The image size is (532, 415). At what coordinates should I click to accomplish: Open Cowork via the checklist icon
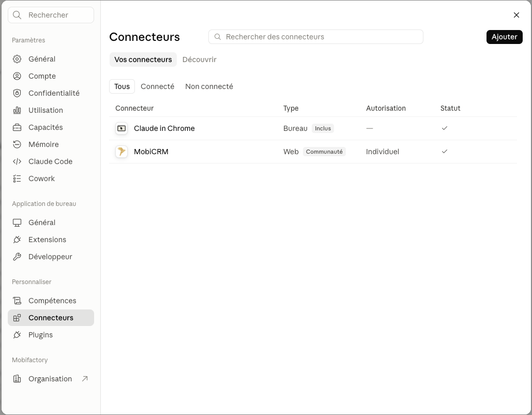tap(51, 179)
